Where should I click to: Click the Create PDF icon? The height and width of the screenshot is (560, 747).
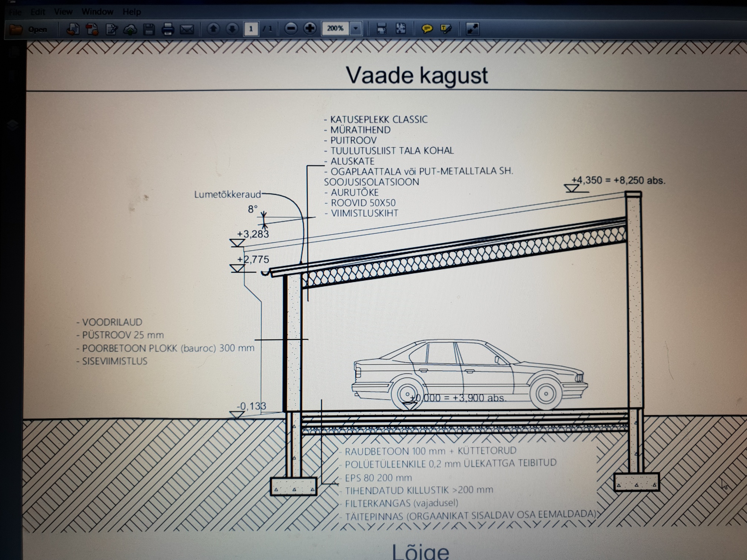pyautogui.click(x=92, y=29)
